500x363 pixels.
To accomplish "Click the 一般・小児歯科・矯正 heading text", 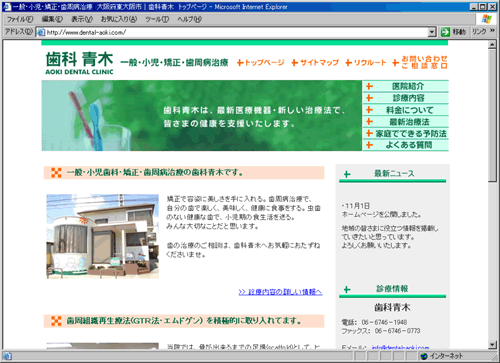I will [x=155, y=172].
